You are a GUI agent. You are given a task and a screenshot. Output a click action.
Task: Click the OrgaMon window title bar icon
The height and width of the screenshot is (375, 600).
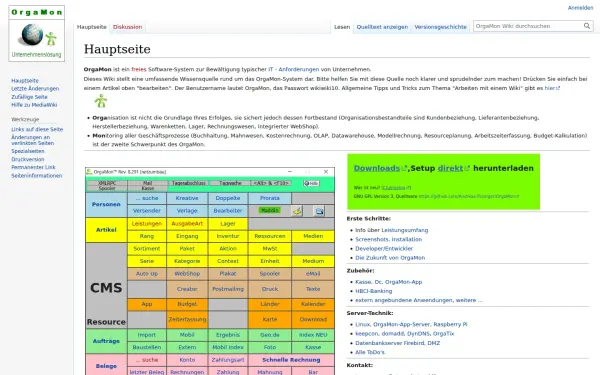point(89,172)
